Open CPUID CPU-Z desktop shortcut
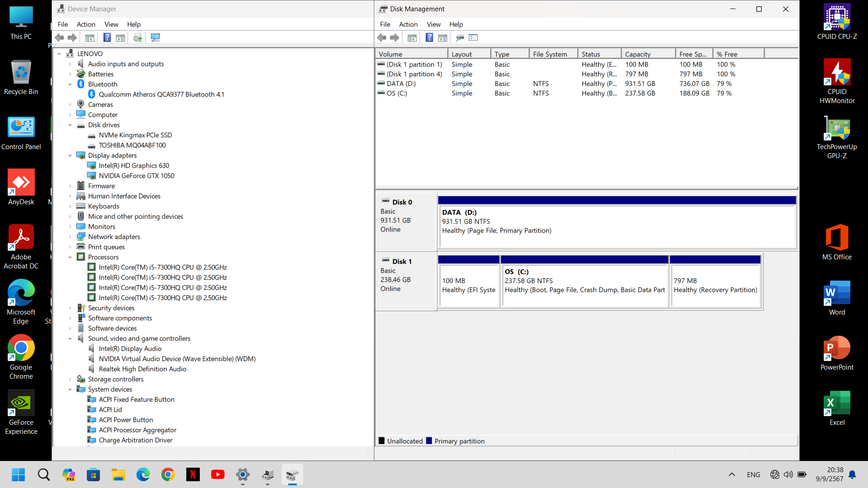The height and width of the screenshot is (488, 868). point(837,22)
